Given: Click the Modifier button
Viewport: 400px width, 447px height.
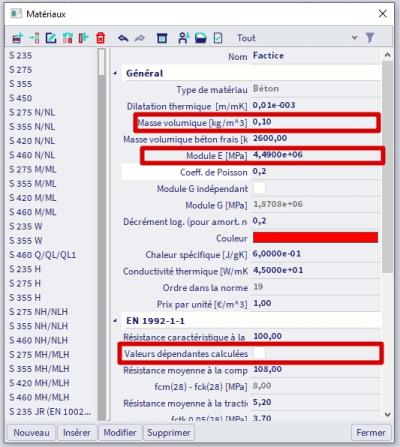Looking at the screenshot, I should [x=120, y=433].
